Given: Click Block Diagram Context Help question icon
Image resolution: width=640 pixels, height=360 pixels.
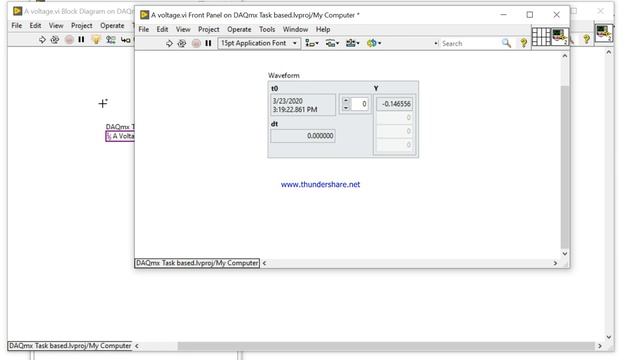Looking at the screenshot, I should [x=587, y=39].
